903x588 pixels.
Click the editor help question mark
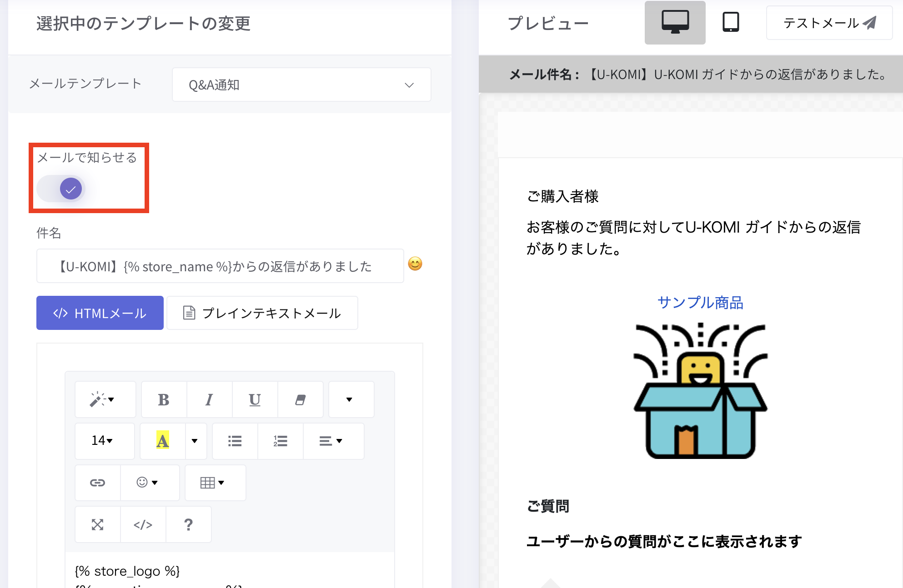point(188,524)
